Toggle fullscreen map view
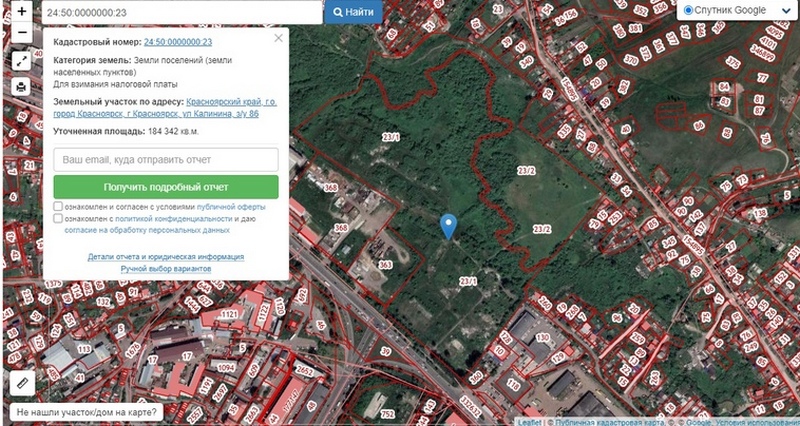 click(22, 61)
